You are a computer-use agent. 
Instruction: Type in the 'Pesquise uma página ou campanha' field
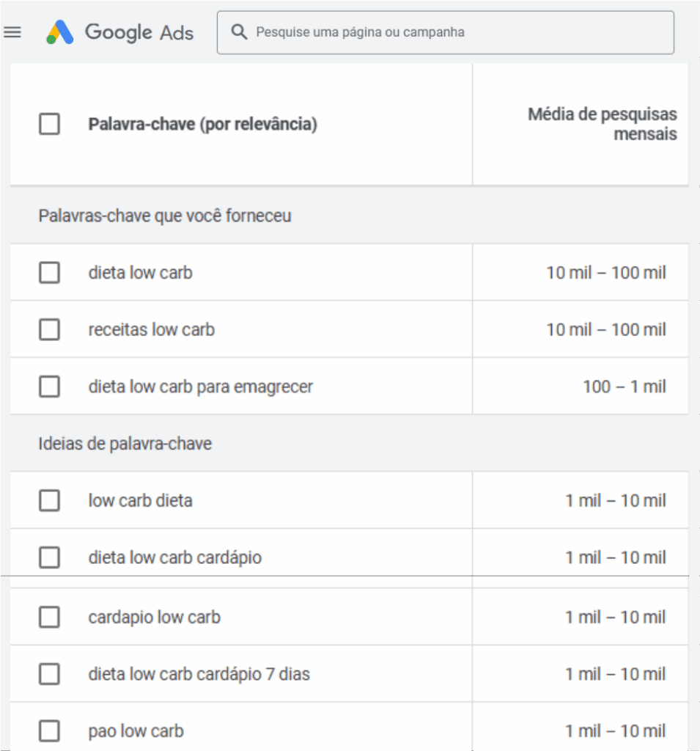[x=454, y=32]
